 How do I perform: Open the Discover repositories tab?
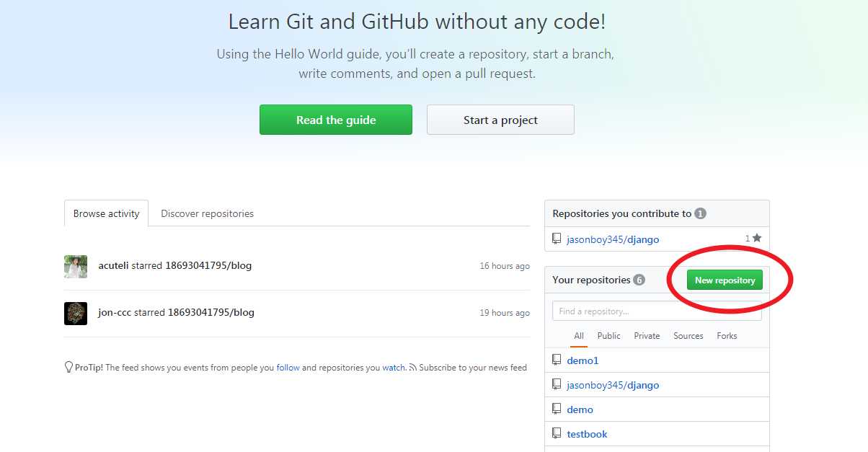point(207,213)
